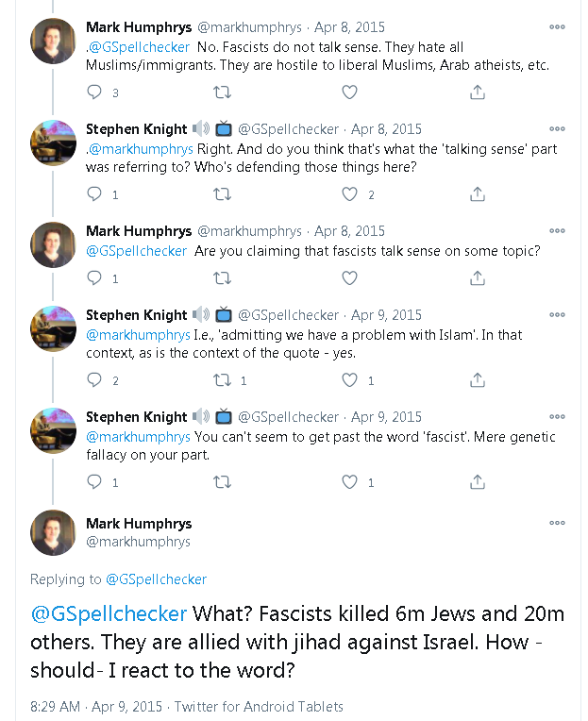This screenshot has height=721, width=588.
Task: Expand the main tweet's options chevron
Action: [558, 522]
